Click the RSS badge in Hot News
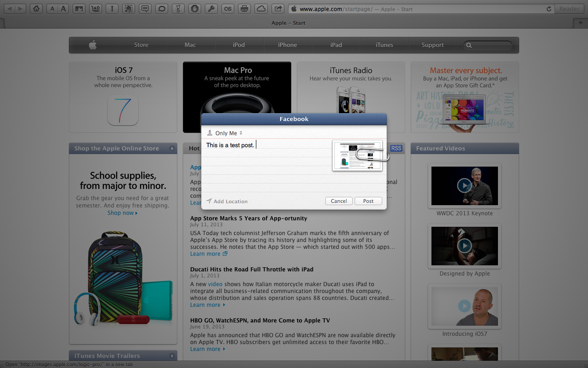 (x=396, y=149)
